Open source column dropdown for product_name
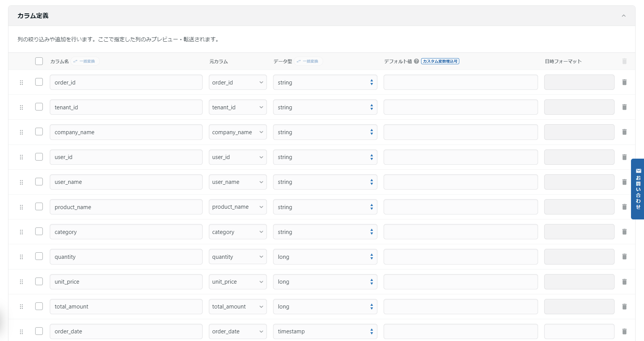Viewport: 644px width, 341px height. click(237, 207)
